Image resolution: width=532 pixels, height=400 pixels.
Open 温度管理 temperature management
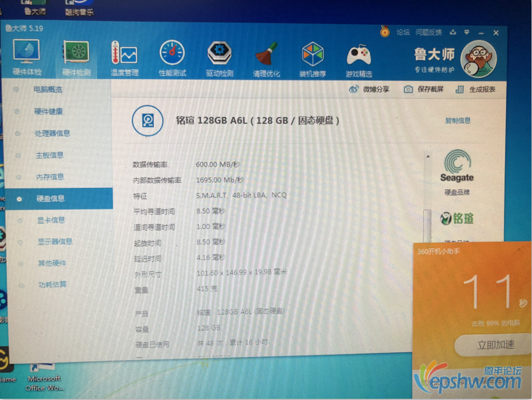[124, 58]
